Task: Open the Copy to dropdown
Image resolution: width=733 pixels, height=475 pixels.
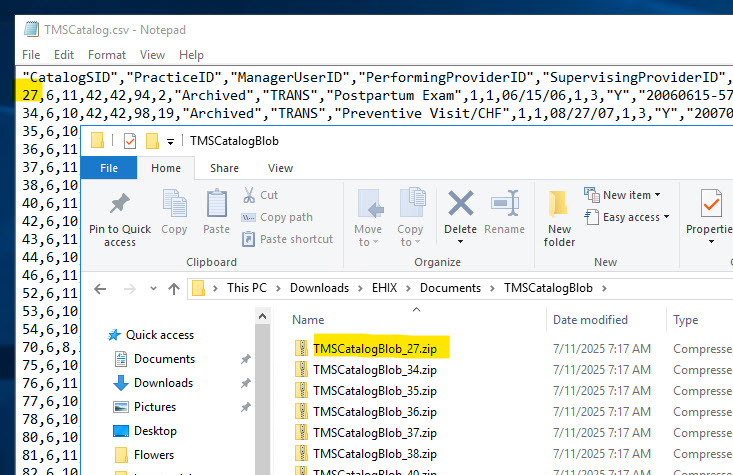Action: pyautogui.click(x=410, y=217)
